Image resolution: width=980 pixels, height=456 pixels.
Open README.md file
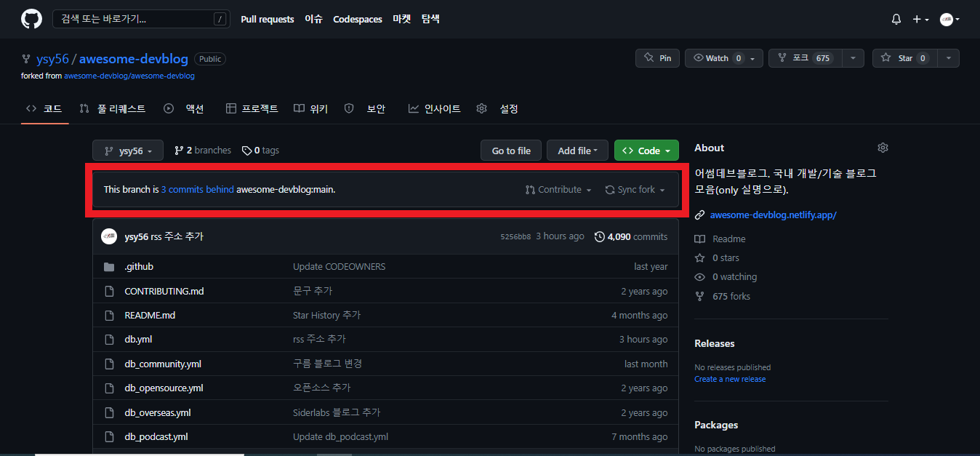[150, 315]
